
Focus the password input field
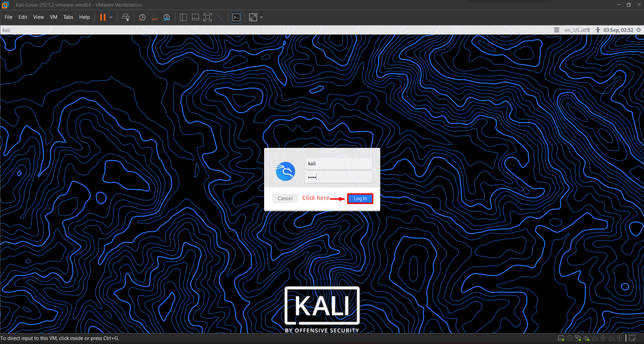pos(338,177)
